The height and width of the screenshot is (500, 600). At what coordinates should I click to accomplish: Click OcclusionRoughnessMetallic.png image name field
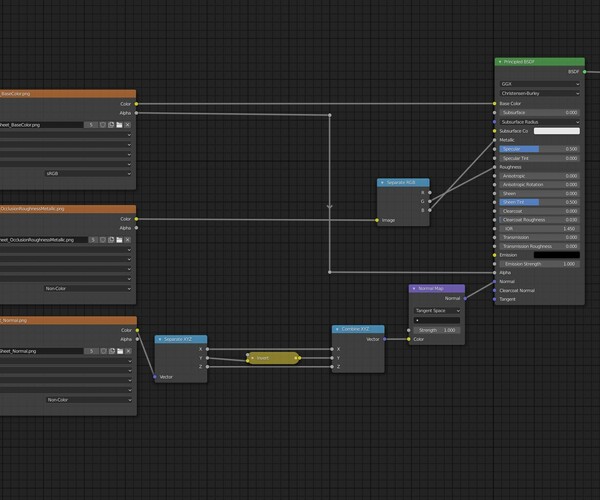(44, 240)
